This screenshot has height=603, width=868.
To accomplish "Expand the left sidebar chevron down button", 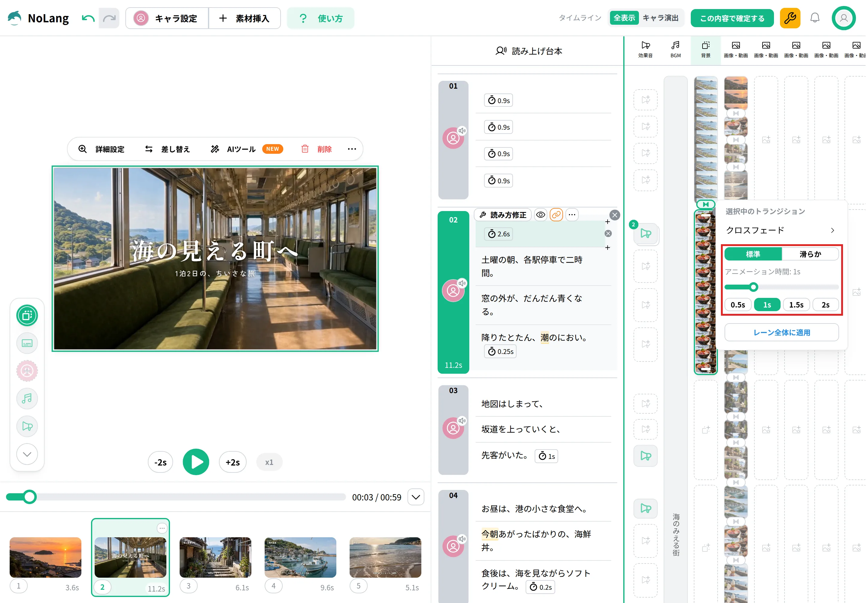I will pyautogui.click(x=27, y=454).
